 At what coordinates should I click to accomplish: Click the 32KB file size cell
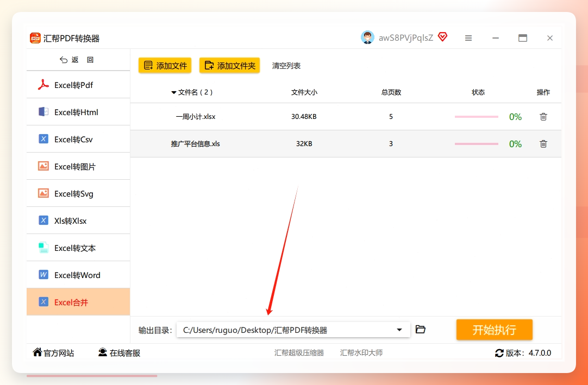(x=304, y=143)
